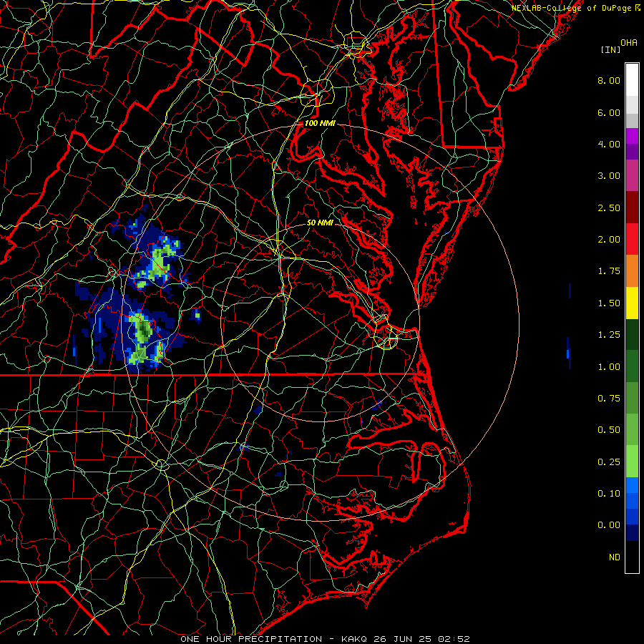
Task: Pick the dark red swatch below 2.50
Action: [632, 208]
